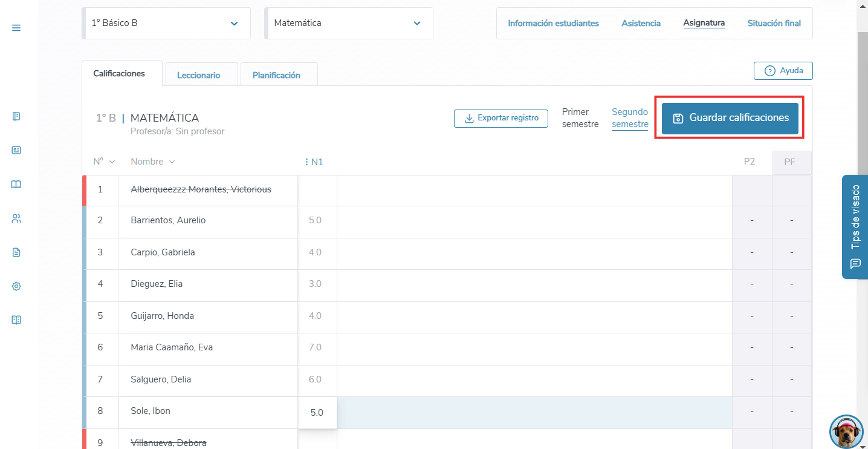This screenshot has width=868, height=449.
Task: Open the hamburger menu icon
Action: click(x=16, y=28)
